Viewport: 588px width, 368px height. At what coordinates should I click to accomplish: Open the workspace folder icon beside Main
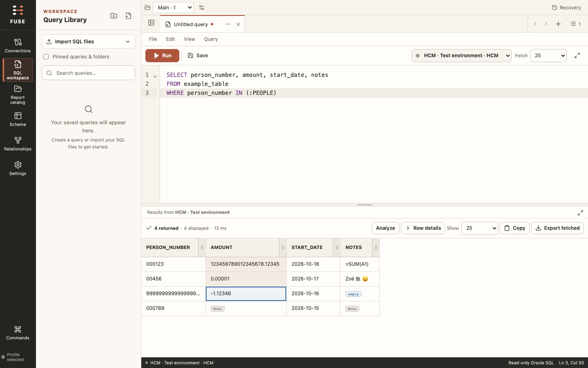(x=147, y=7)
